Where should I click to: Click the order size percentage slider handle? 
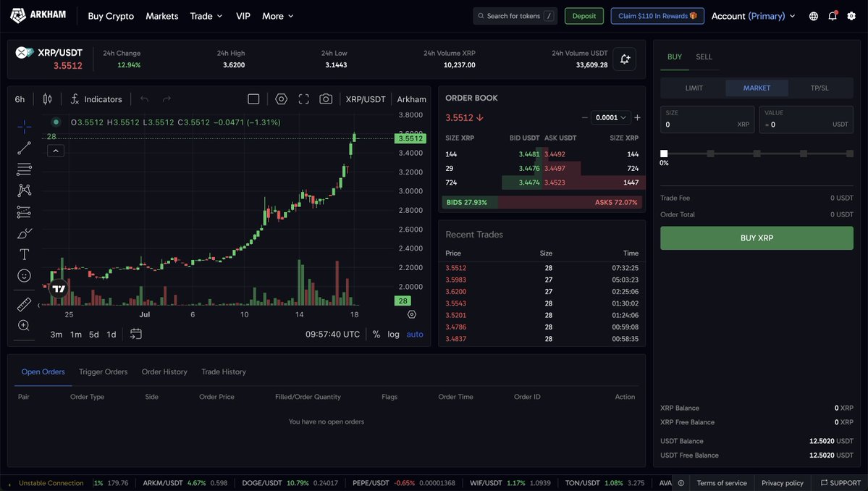pyautogui.click(x=664, y=154)
